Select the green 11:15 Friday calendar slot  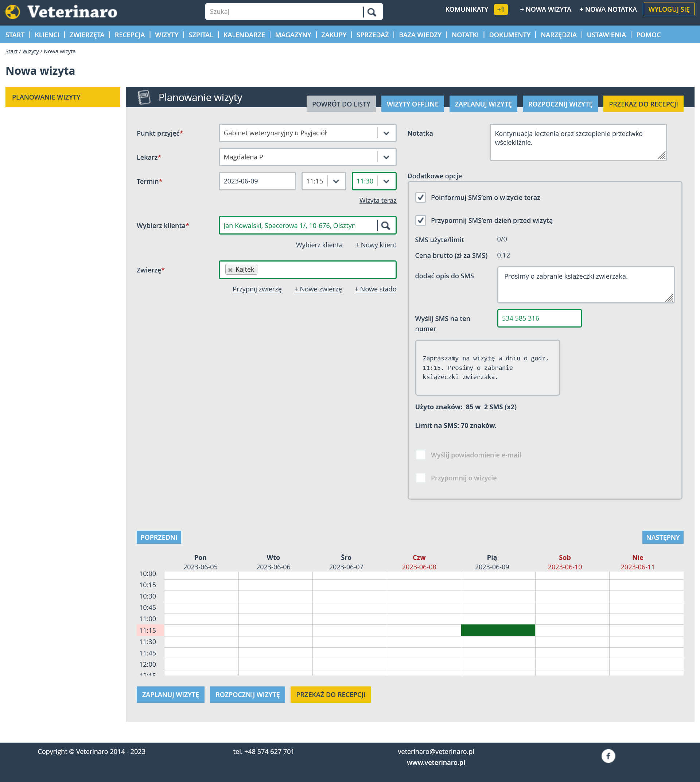(498, 630)
